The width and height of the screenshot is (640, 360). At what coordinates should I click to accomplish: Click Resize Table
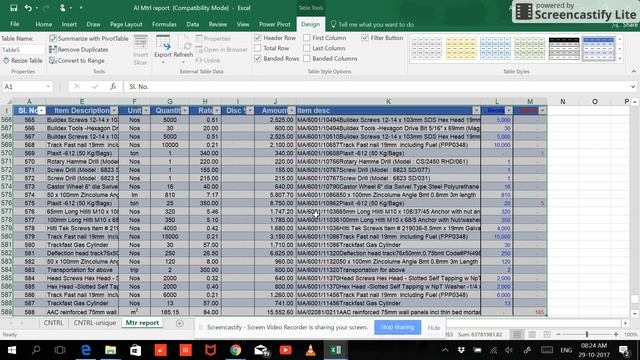pos(23,60)
